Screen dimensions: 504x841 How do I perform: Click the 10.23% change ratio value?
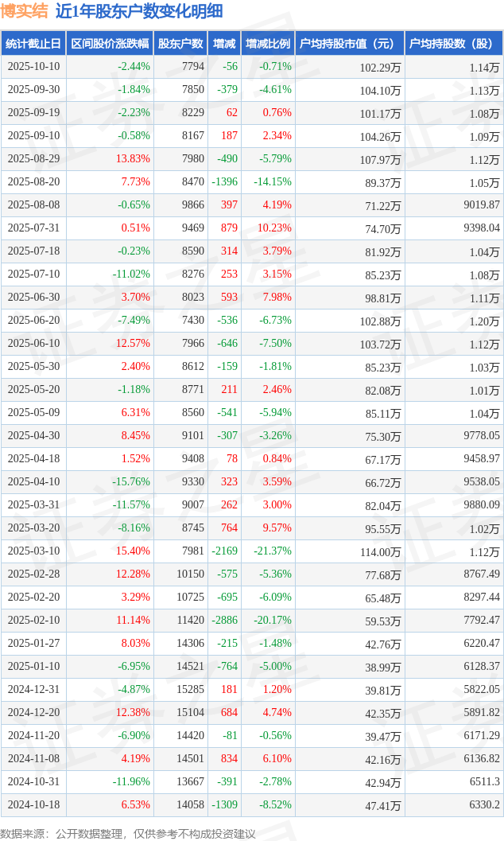(x=277, y=228)
